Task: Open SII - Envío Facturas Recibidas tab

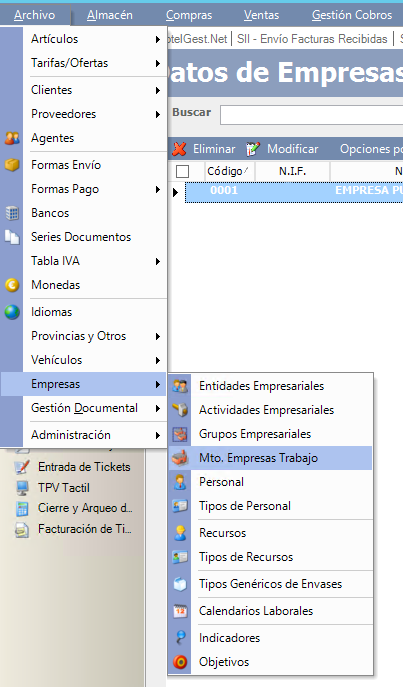Action: coord(312,39)
